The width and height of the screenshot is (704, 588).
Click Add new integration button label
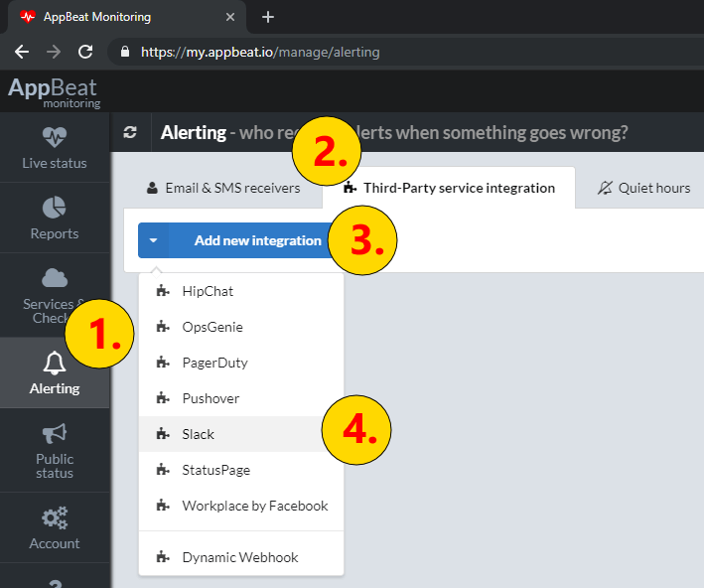pyautogui.click(x=258, y=240)
